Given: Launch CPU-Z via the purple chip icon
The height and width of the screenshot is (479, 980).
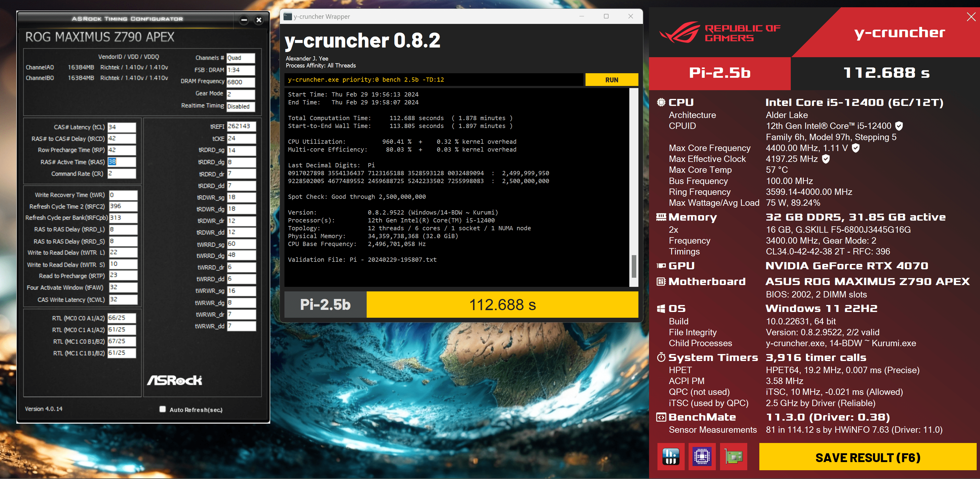Looking at the screenshot, I should point(702,456).
